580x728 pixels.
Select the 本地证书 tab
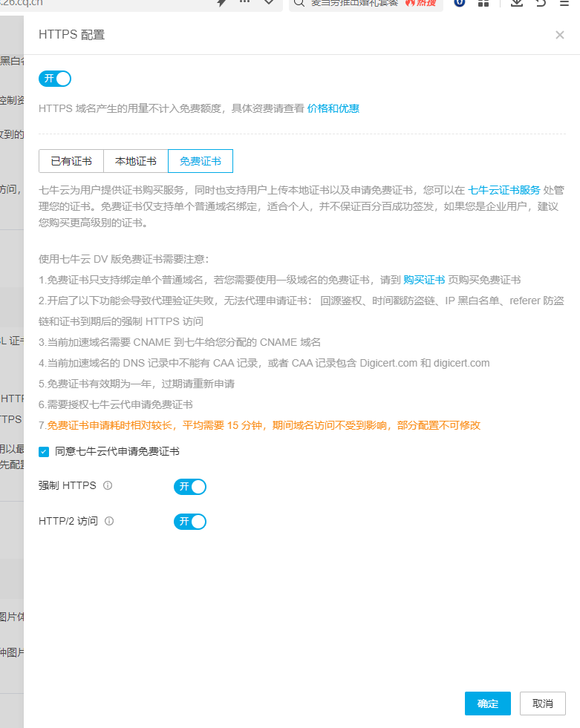click(x=136, y=161)
